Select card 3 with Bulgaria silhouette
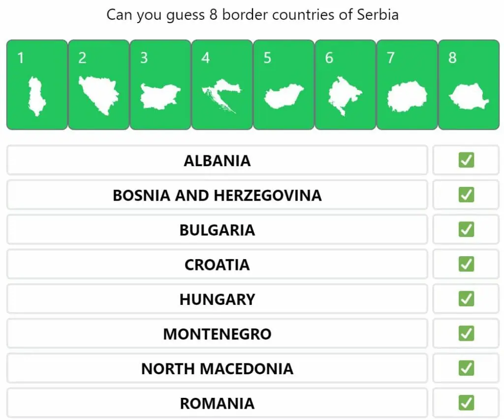Screen dimensions: 504x420 160,85
